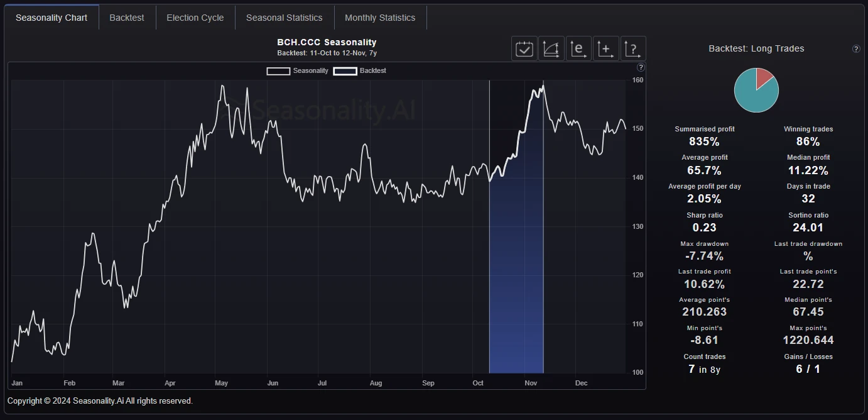The height and width of the screenshot is (420, 868).
Task: Click the BCH.CCC Seasonality chart title
Action: [327, 43]
